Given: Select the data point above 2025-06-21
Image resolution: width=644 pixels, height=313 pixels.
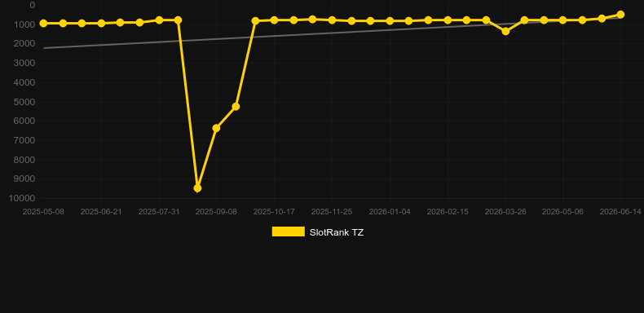Looking at the screenshot, I should coord(101,24).
